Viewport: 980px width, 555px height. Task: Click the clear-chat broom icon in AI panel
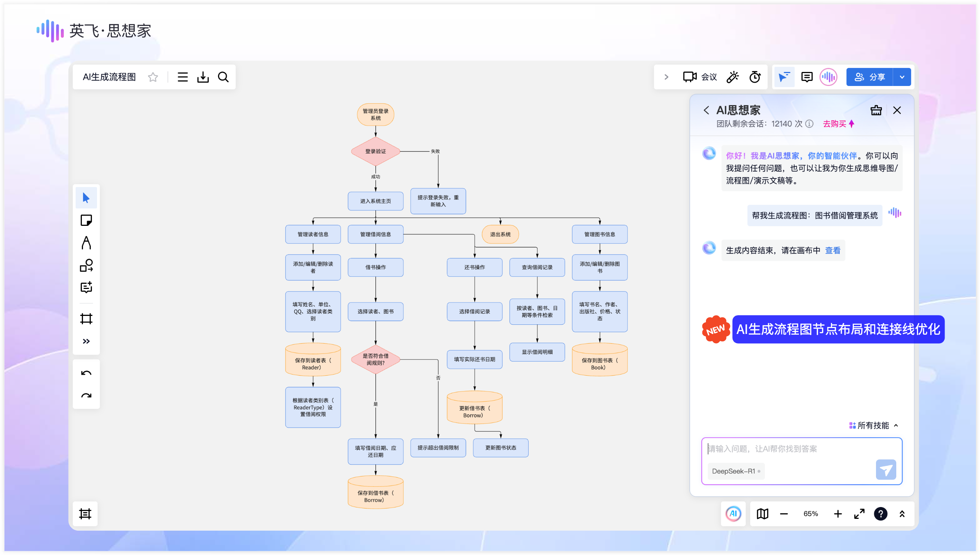coord(876,110)
